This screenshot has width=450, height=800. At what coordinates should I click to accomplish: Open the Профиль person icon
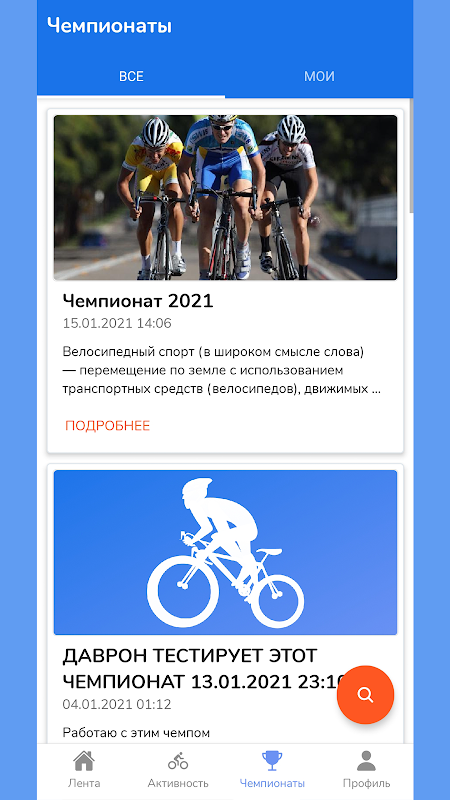[366, 761]
